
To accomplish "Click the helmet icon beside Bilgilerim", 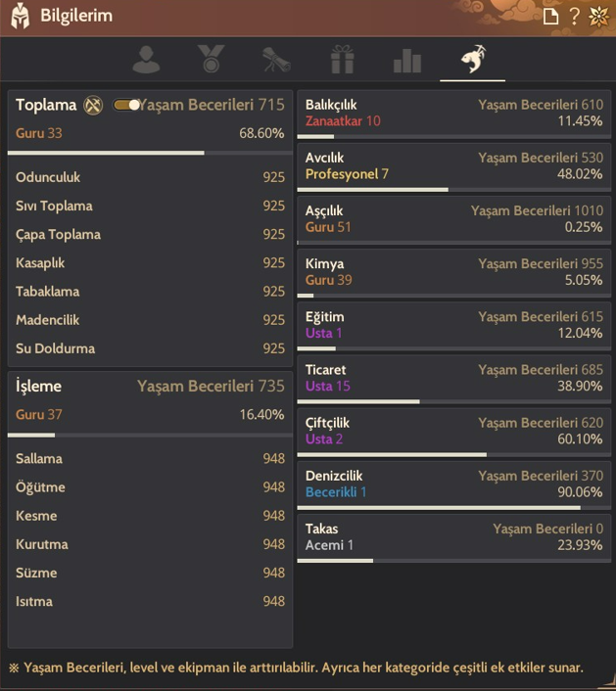I will coord(20,16).
